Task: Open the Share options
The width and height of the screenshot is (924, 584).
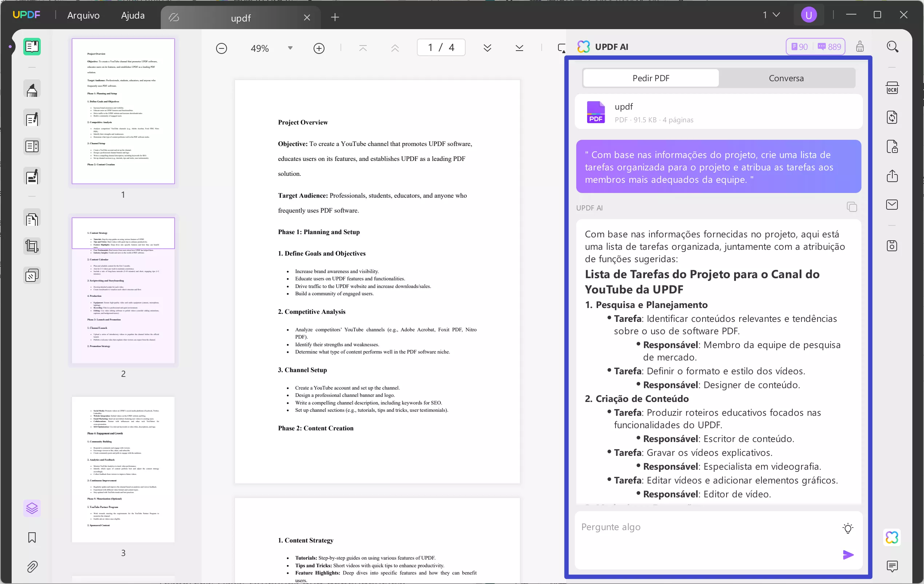Action: pos(893,176)
